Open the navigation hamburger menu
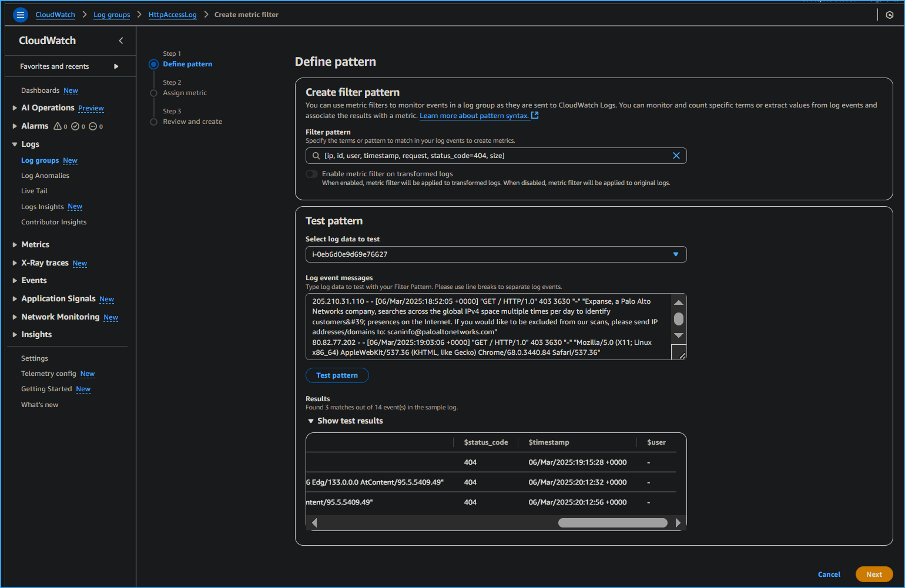 pyautogui.click(x=20, y=14)
